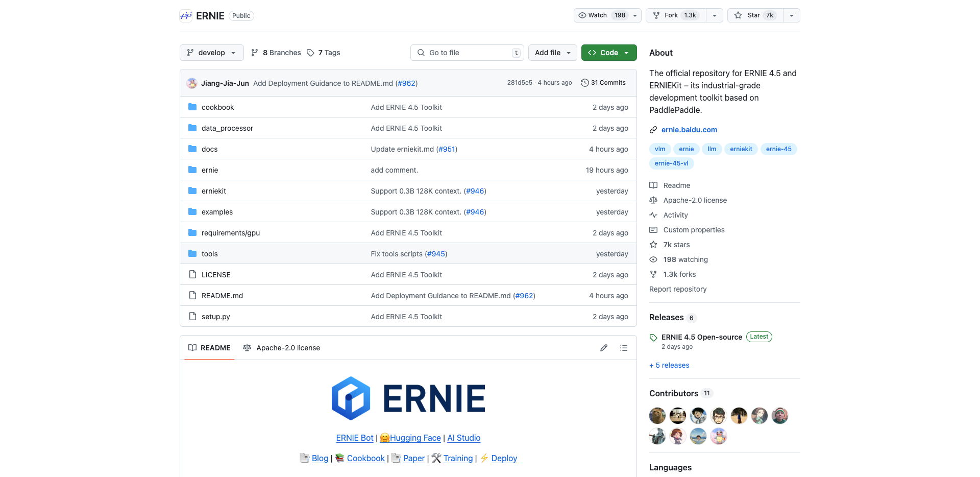Click the ernie-45-vl topic tag
The image size is (980, 477).
672,163
